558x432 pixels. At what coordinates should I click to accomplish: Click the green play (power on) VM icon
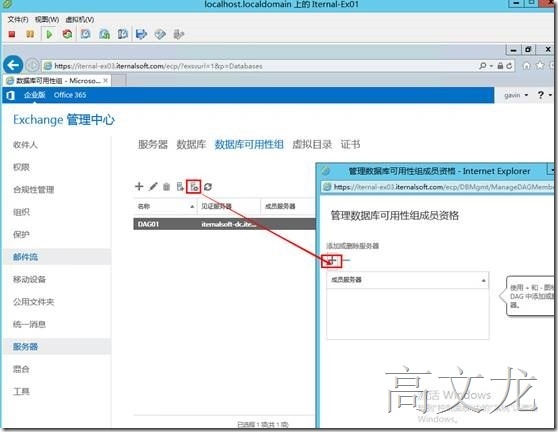click(49, 34)
